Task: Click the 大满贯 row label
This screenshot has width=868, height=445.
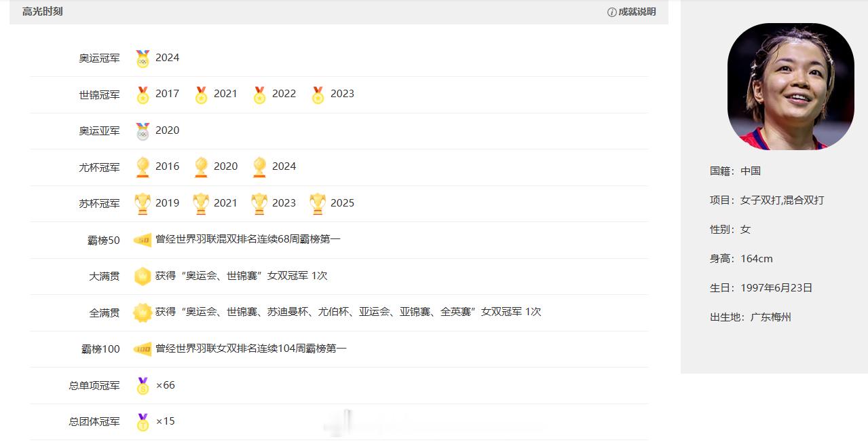Action: 105,276
